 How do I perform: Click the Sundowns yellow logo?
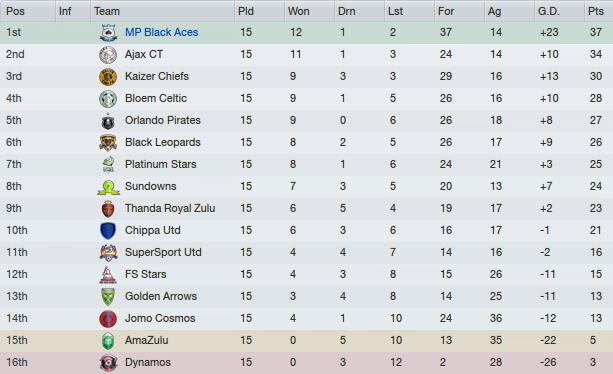pyautogui.click(x=108, y=187)
